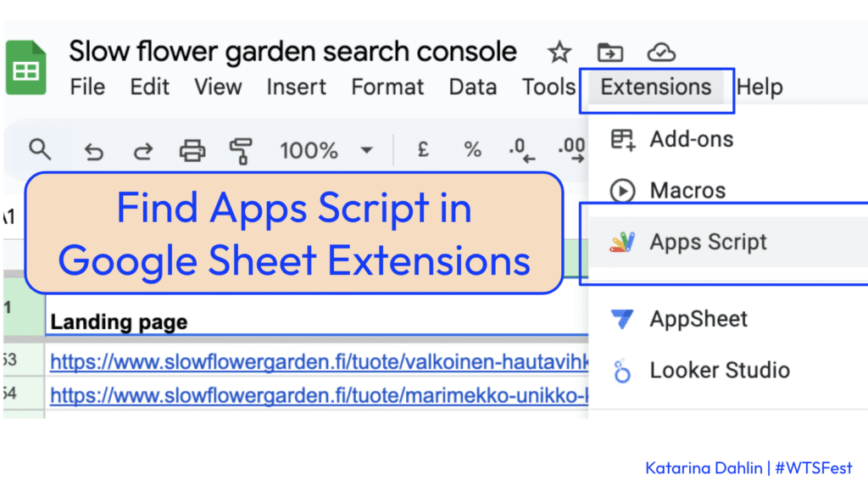
Task: Format as currency with £ button
Action: pyautogui.click(x=423, y=150)
